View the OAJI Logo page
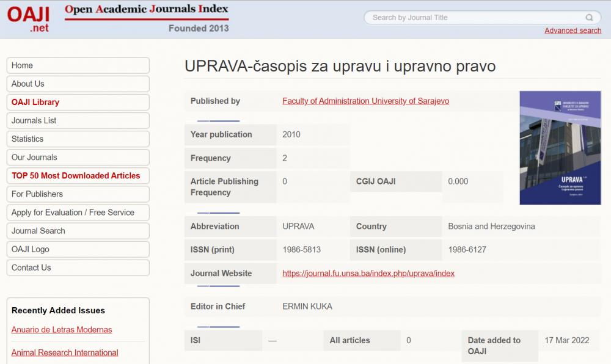 [77, 249]
